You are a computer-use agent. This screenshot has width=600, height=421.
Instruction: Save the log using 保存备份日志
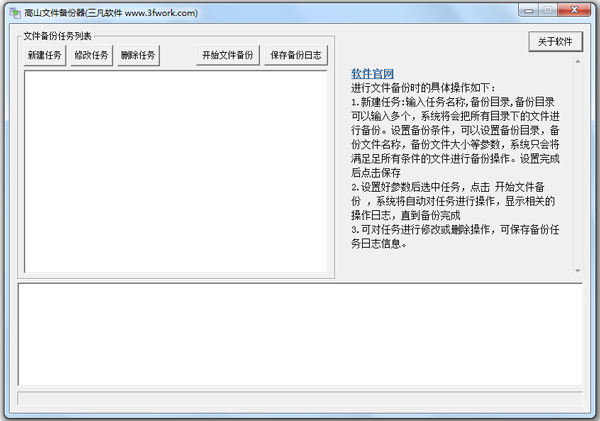[296, 55]
